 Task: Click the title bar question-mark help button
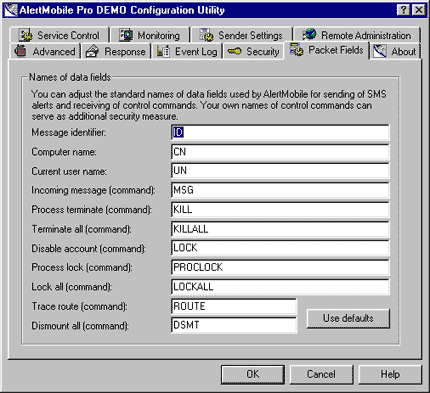(403, 10)
